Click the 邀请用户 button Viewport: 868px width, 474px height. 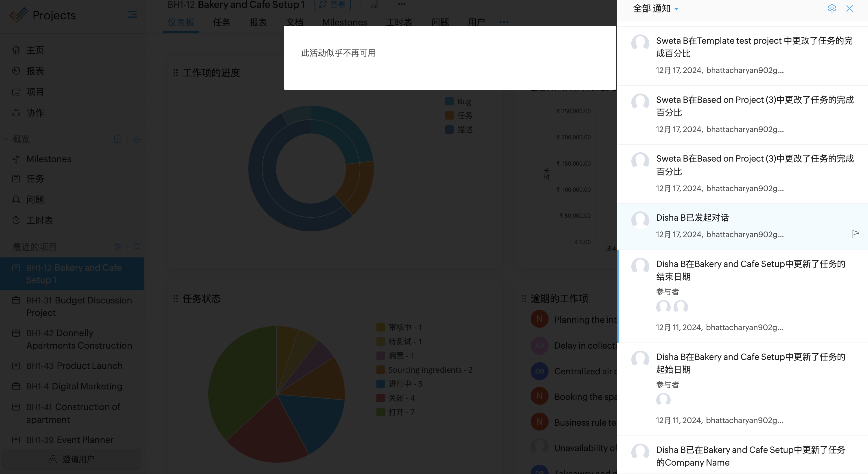pos(72,459)
